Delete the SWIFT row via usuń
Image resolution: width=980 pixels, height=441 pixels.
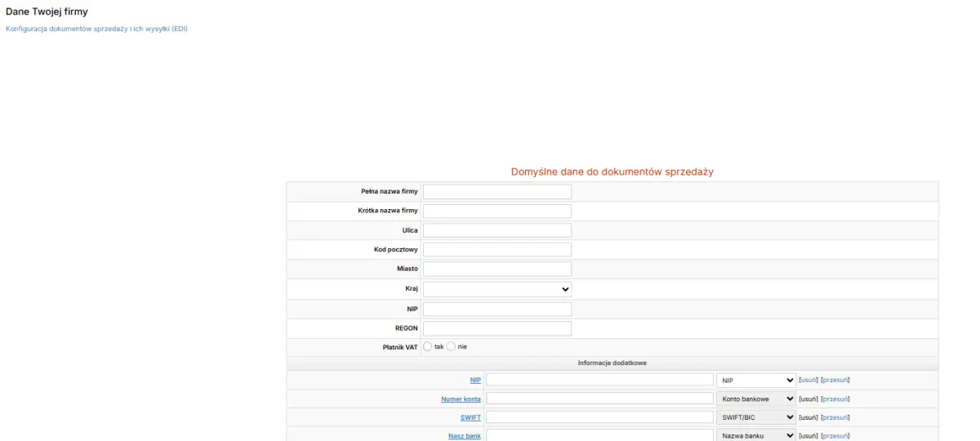click(x=808, y=417)
